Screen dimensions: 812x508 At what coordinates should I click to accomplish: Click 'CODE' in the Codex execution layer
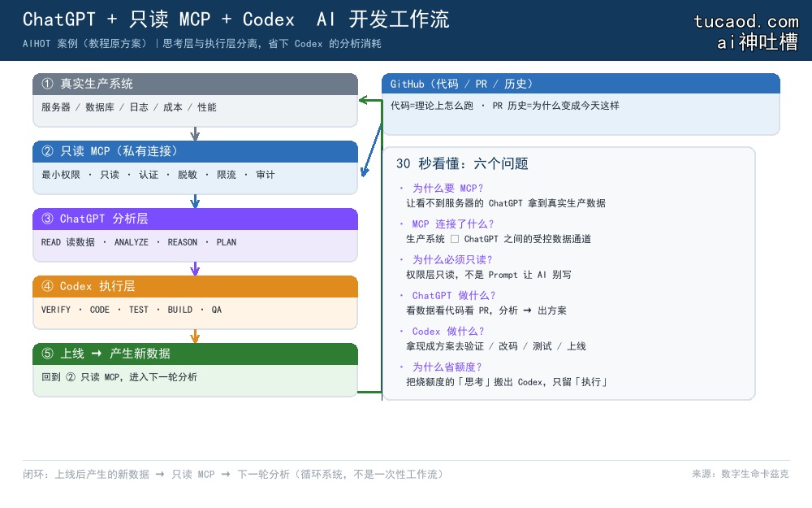click(99, 310)
